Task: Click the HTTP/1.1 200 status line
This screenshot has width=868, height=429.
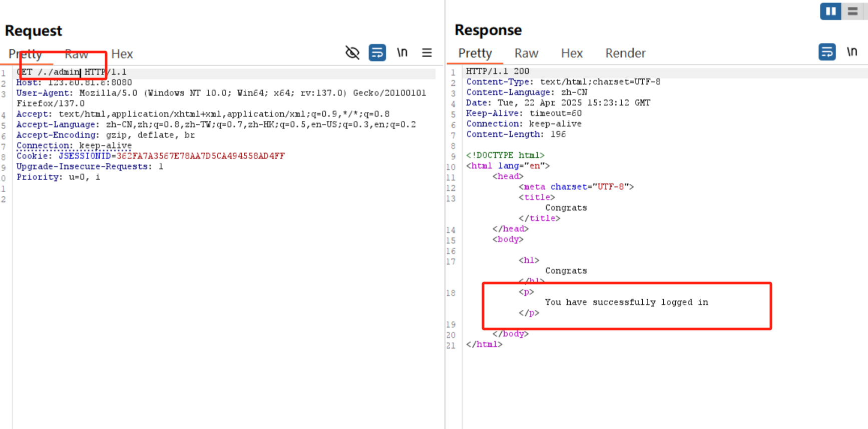Action: [x=497, y=71]
